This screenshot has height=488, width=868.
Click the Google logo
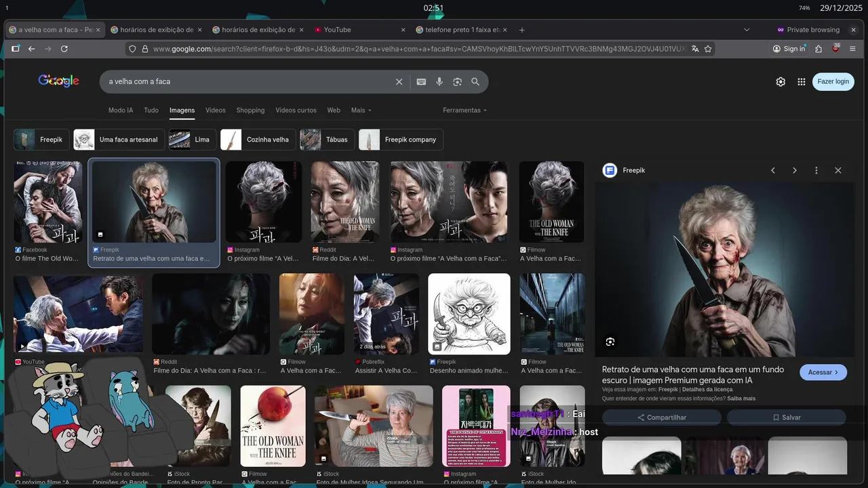[x=59, y=81]
